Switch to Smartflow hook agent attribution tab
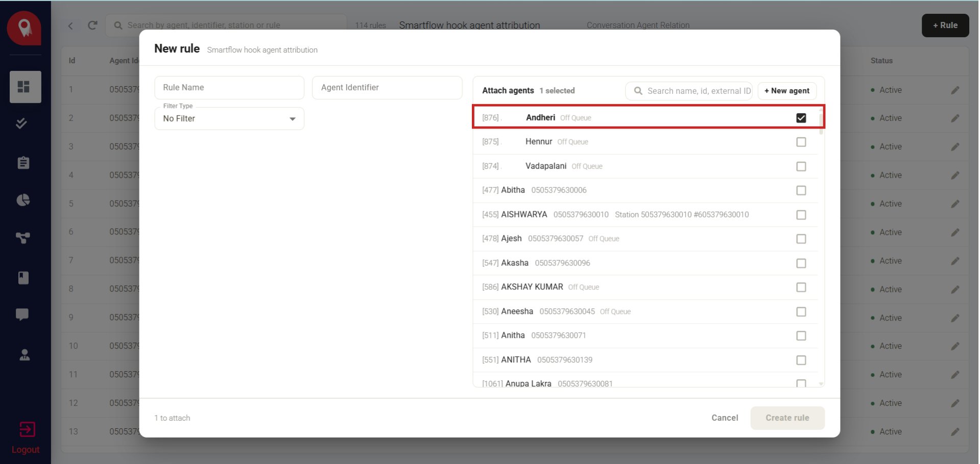The height and width of the screenshot is (464, 980). [469, 25]
